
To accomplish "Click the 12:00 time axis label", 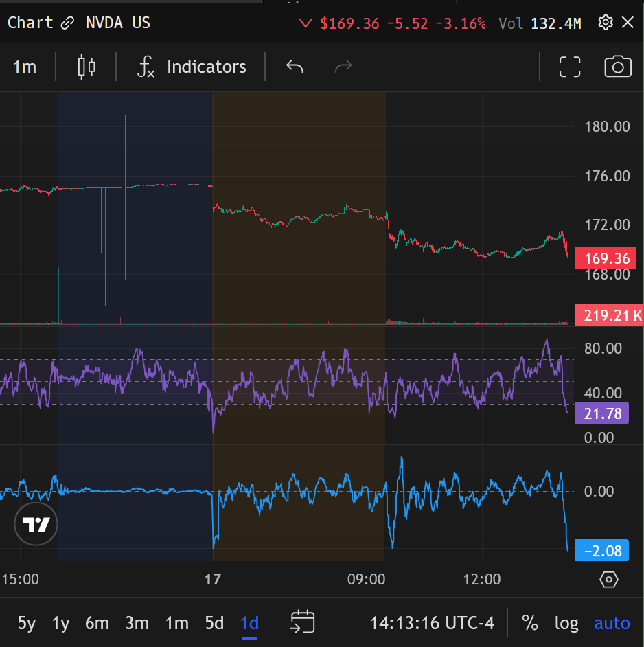I will pyautogui.click(x=481, y=579).
